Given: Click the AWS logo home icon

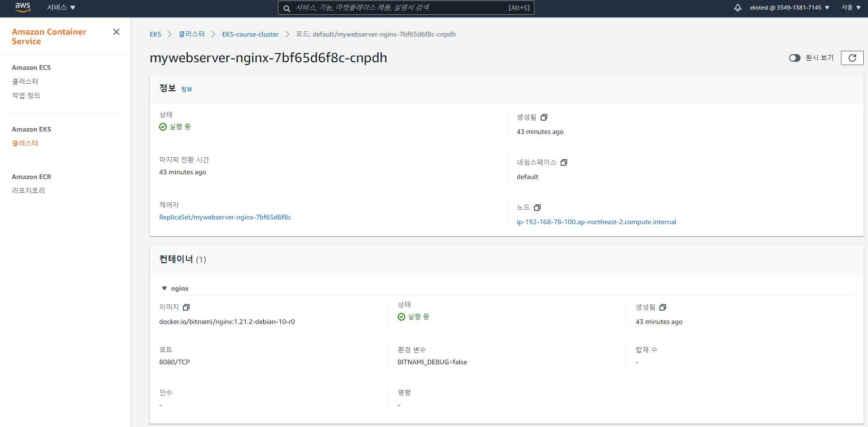Looking at the screenshot, I should click(x=23, y=7).
